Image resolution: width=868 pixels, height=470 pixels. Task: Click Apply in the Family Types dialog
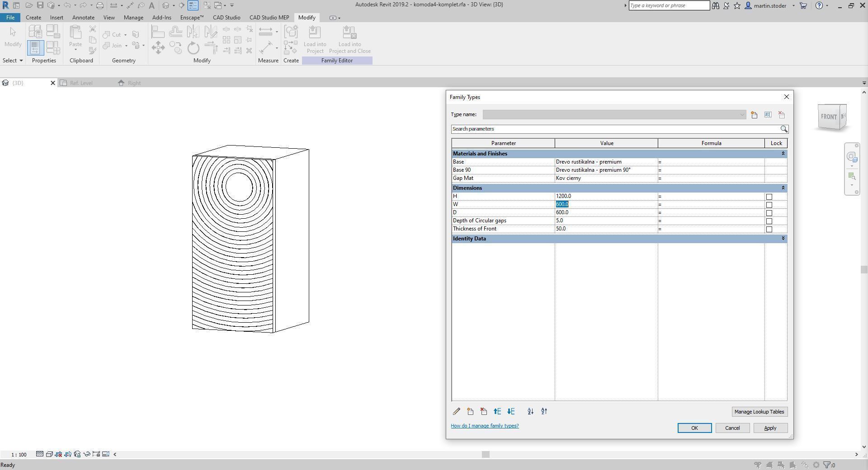coord(770,428)
